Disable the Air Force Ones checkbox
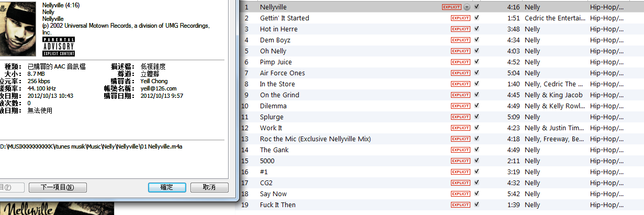644x215 pixels. (477, 73)
